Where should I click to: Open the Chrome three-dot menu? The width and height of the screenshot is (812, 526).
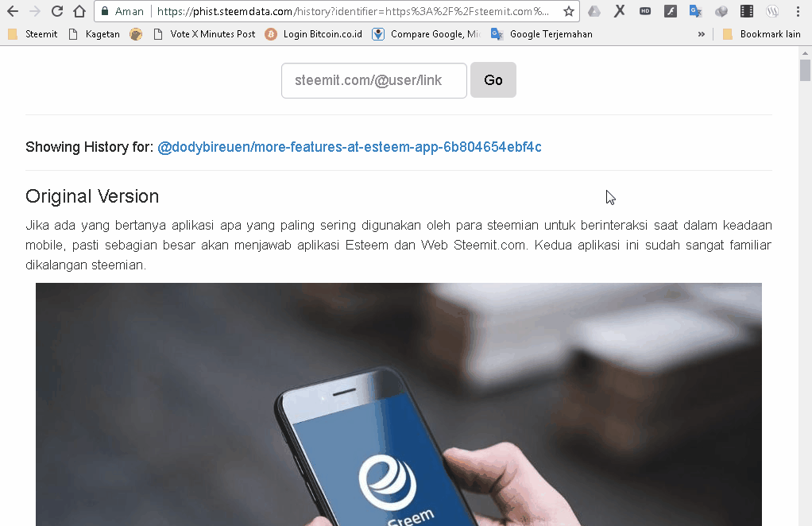(x=798, y=11)
